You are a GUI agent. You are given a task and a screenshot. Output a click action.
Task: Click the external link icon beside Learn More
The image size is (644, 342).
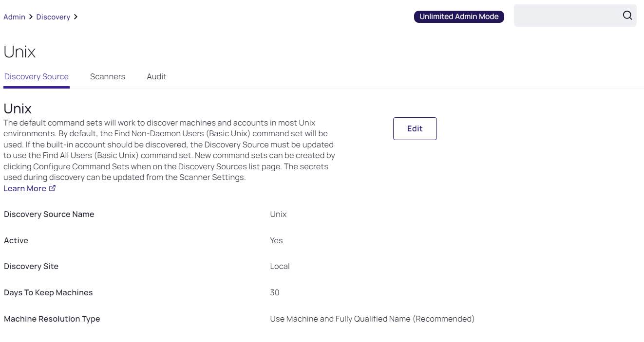click(53, 188)
